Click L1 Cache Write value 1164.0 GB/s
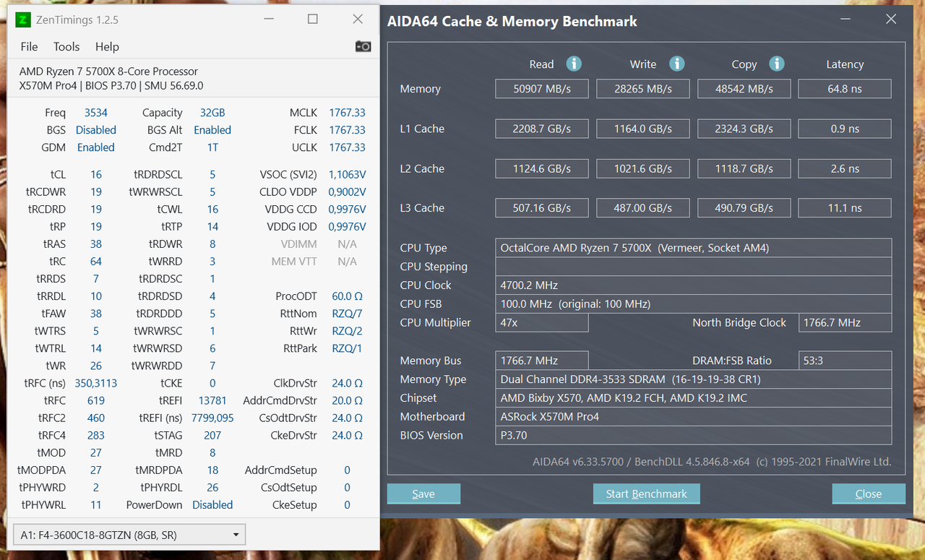This screenshot has width=925, height=560. [x=644, y=129]
